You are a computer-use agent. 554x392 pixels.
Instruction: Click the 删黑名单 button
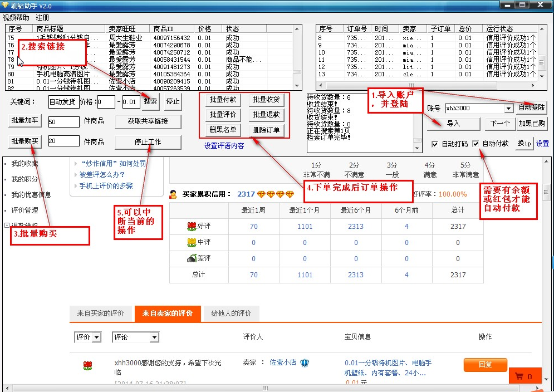point(223,130)
